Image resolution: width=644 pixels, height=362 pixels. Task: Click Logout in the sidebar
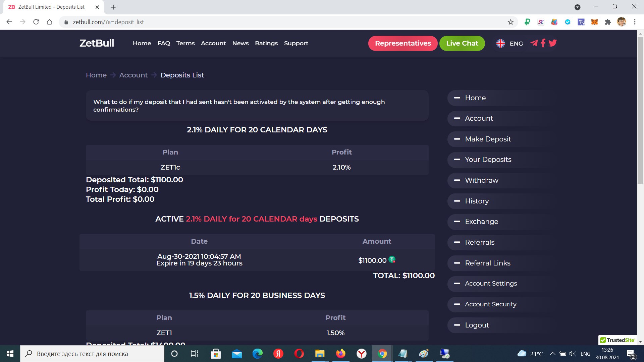(501, 325)
